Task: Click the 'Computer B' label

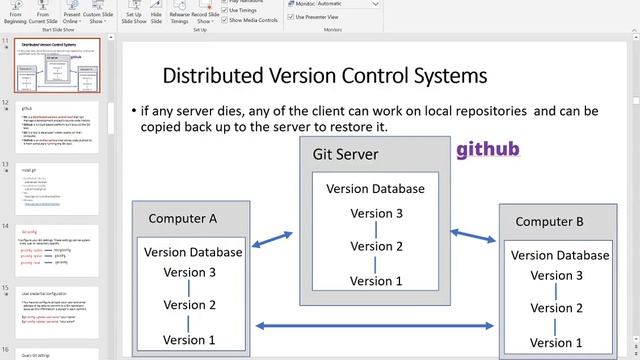Action: (549, 222)
